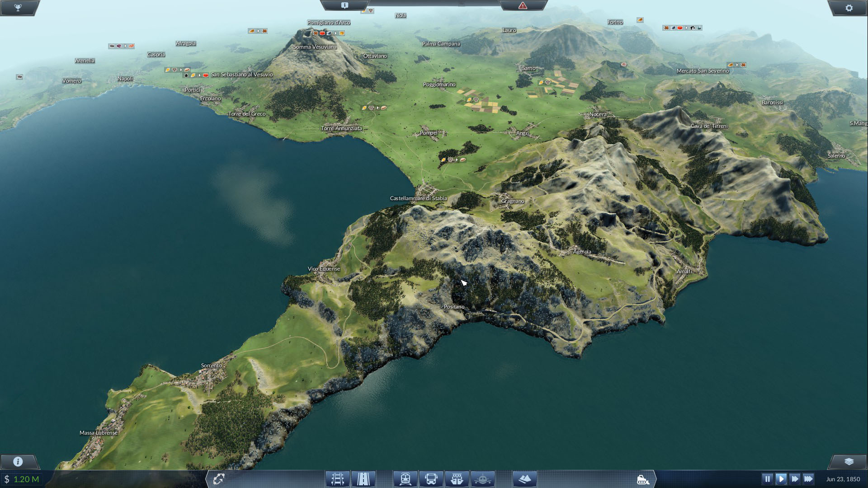
Task: Open the map layers panel
Action: 849,461
